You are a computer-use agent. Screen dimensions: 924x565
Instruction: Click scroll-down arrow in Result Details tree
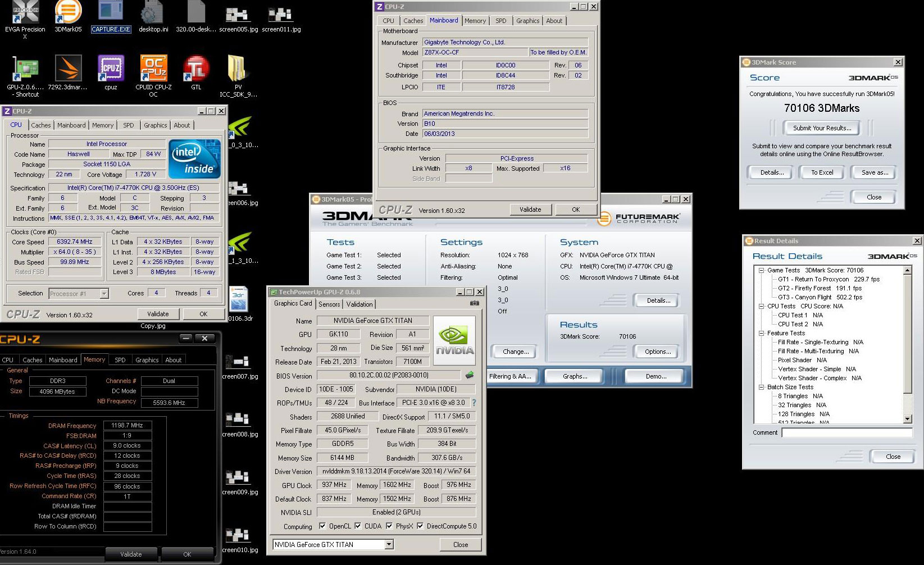tap(907, 419)
